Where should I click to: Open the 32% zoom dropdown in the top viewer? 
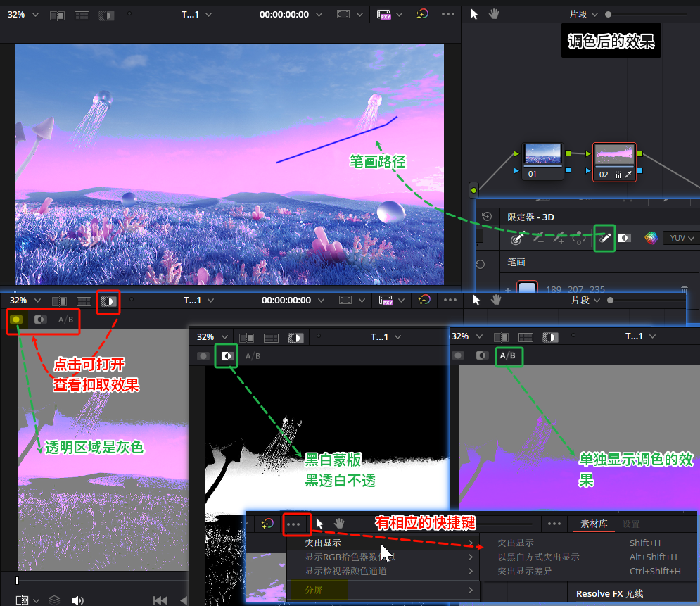tap(23, 15)
